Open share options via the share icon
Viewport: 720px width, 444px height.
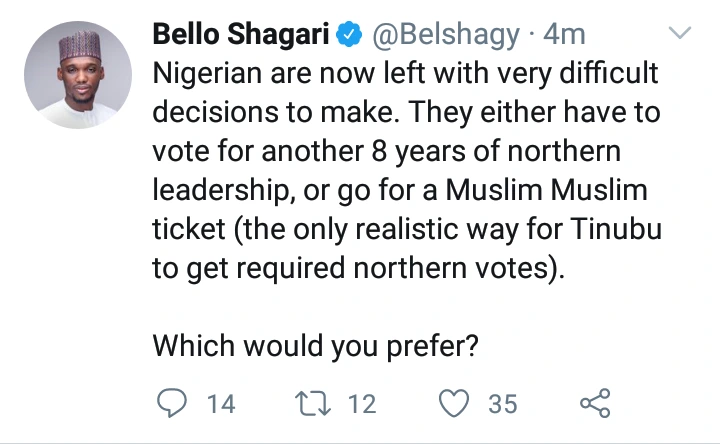click(x=594, y=404)
